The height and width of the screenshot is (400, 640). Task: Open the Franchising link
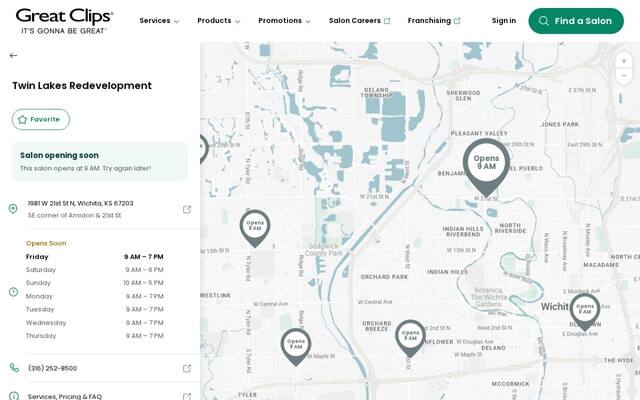tap(433, 20)
